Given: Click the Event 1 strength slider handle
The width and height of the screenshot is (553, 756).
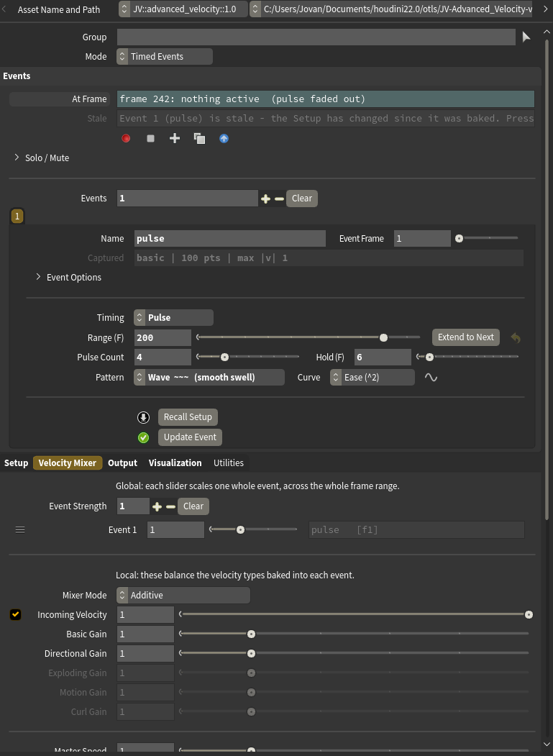Looking at the screenshot, I should click(x=240, y=530).
